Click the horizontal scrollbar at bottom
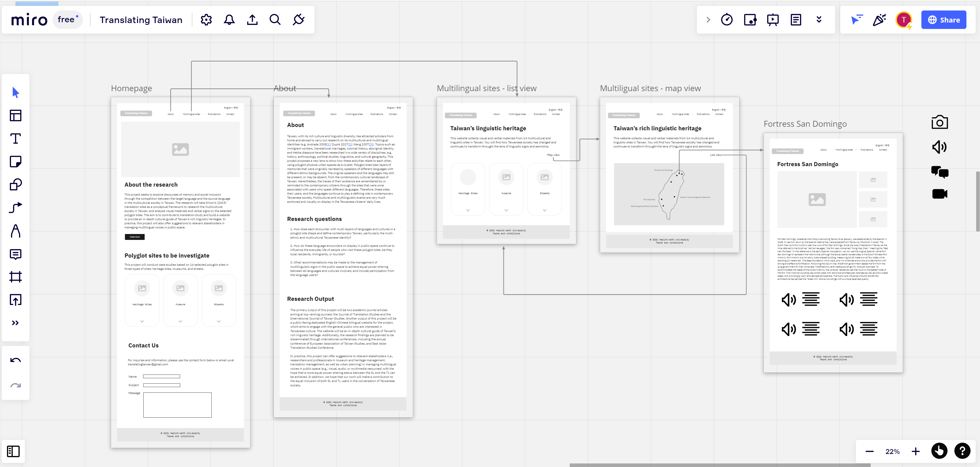Screen dimensions: 980x467 point(720,465)
